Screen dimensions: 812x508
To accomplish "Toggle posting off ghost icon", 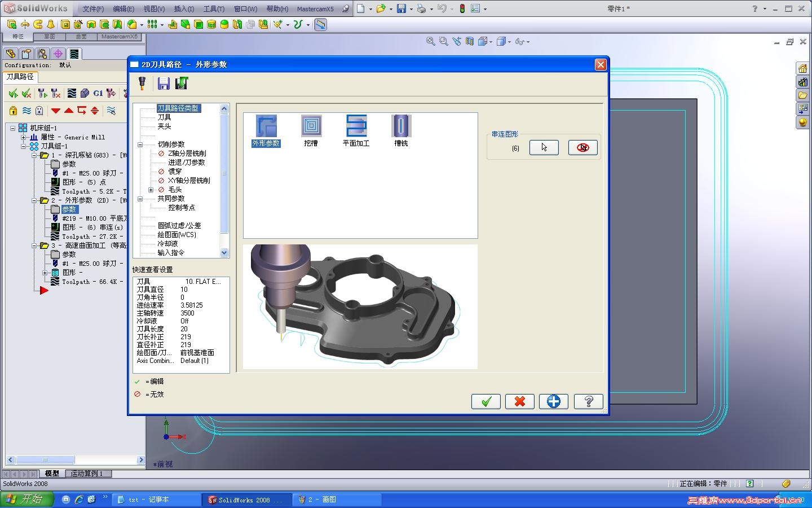I will pos(39,111).
